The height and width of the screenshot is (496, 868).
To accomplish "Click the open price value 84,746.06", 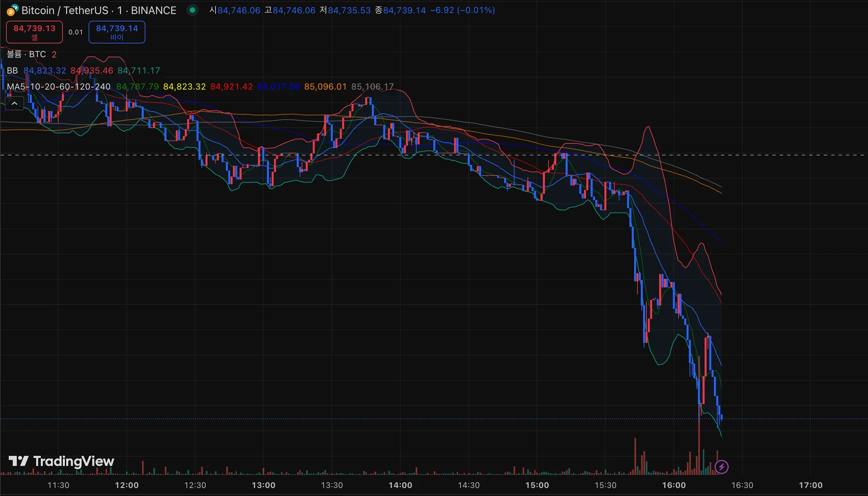I will [x=239, y=10].
